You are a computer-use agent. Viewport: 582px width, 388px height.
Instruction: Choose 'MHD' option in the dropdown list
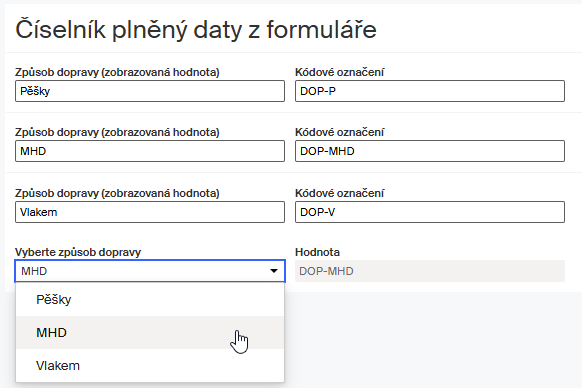tap(150, 333)
